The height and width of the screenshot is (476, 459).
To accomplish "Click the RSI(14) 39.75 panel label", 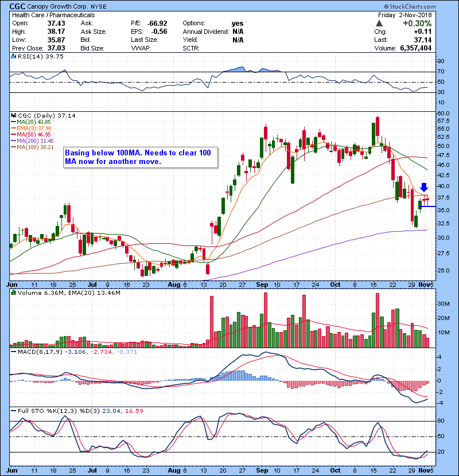I will tap(40, 56).
